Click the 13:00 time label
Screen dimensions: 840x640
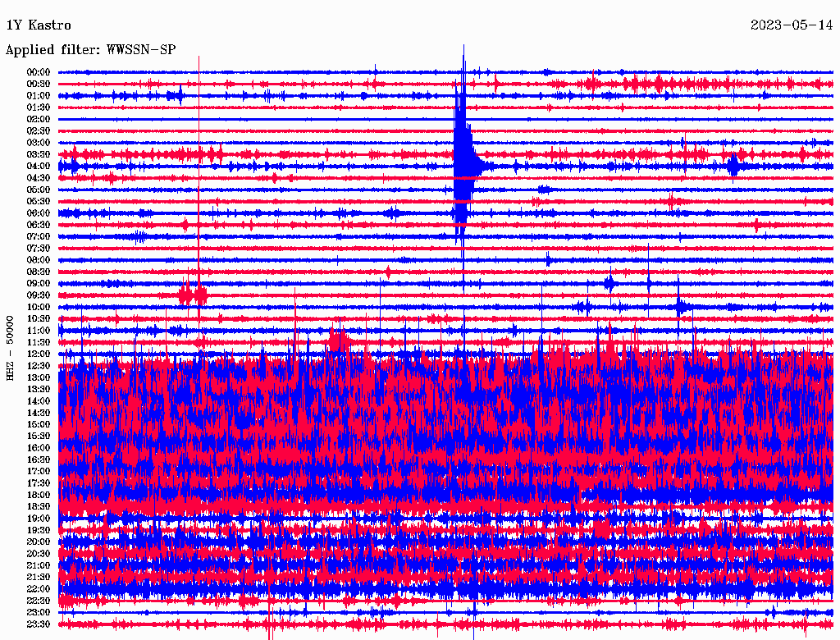pos(39,378)
